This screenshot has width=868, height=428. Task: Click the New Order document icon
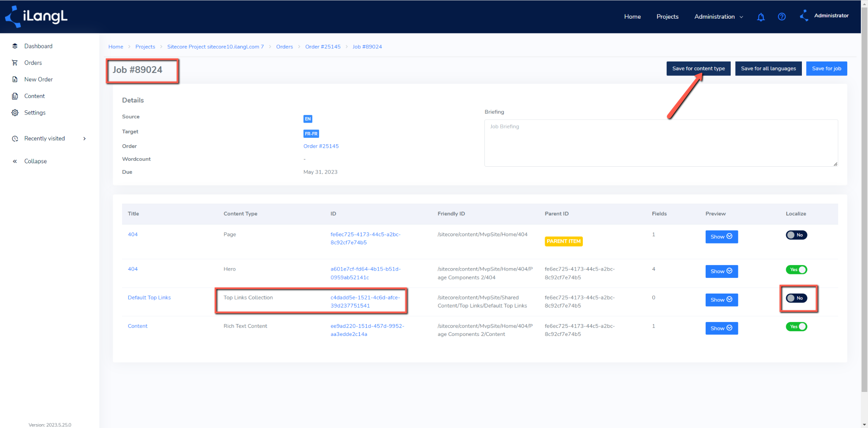15,79
